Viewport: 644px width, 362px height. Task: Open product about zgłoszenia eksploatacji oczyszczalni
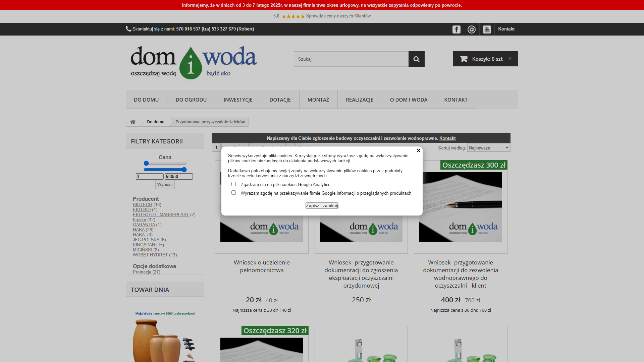coord(361,274)
